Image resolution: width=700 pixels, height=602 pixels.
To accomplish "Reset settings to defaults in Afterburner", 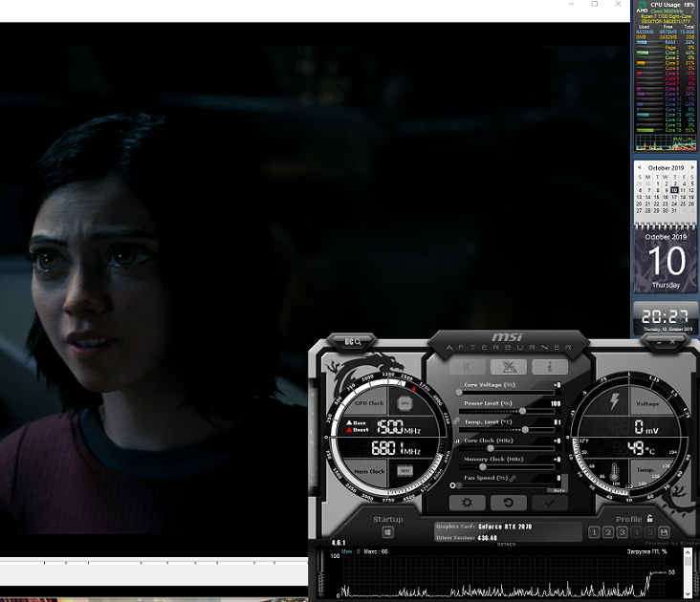I will point(509,503).
